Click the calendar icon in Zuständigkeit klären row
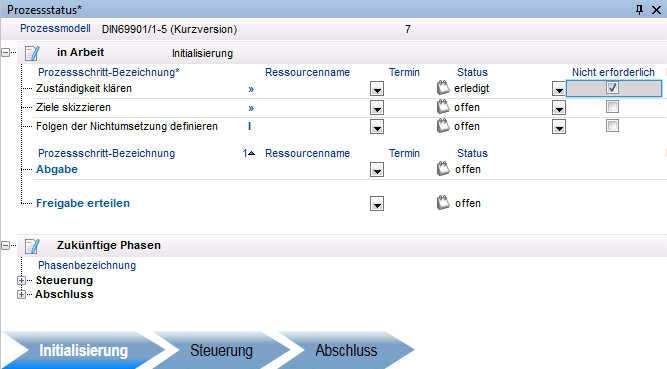The width and height of the screenshot is (667, 369). [443, 88]
